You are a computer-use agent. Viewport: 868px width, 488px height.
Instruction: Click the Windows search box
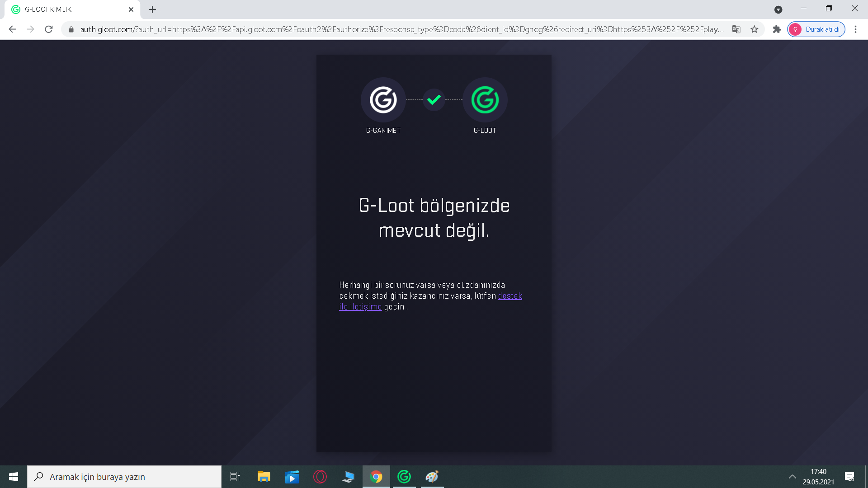124,476
